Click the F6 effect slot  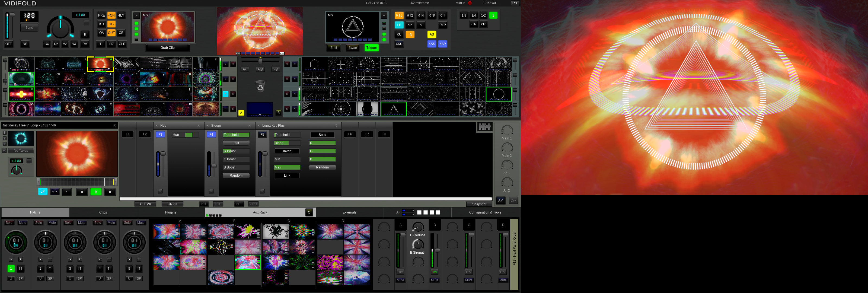click(x=350, y=134)
